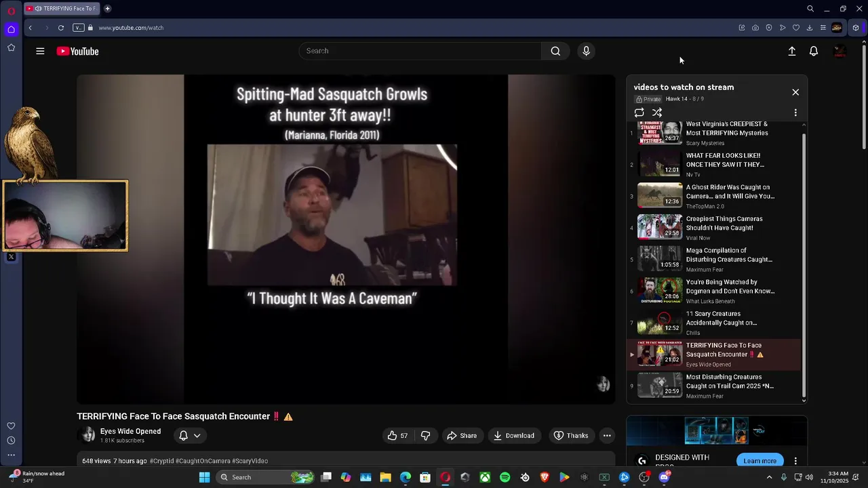
Task: Open Opera sidebar more options dots
Action: 11,455
